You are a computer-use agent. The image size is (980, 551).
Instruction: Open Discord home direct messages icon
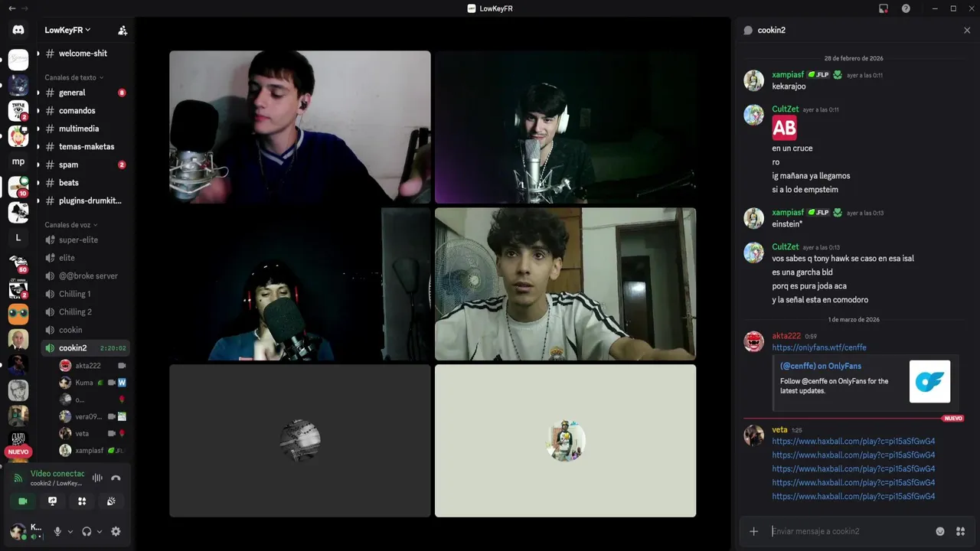click(x=18, y=31)
